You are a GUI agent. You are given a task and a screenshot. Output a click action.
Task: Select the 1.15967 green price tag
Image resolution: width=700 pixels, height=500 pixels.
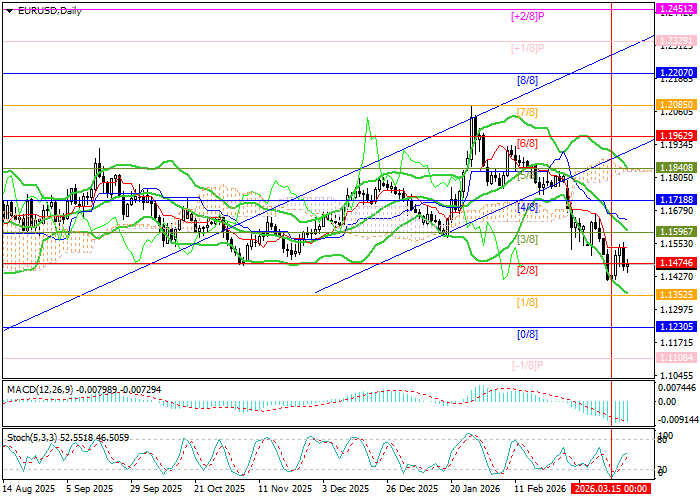pyautogui.click(x=676, y=231)
